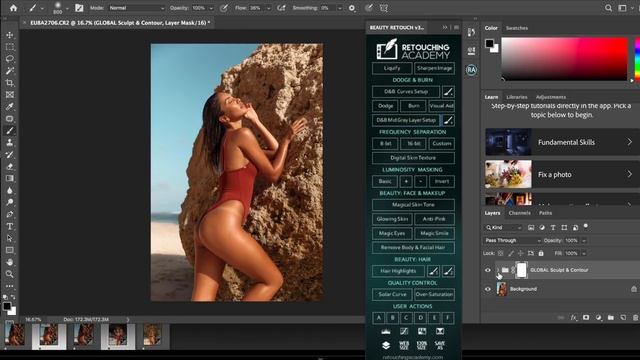
Task: Toggle pixel layer filter in Layers
Action: (x=531, y=227)
